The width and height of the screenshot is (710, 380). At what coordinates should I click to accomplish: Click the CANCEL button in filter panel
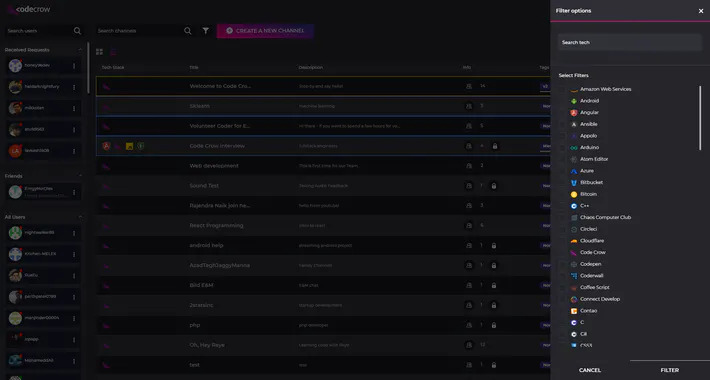coord(590,370)
